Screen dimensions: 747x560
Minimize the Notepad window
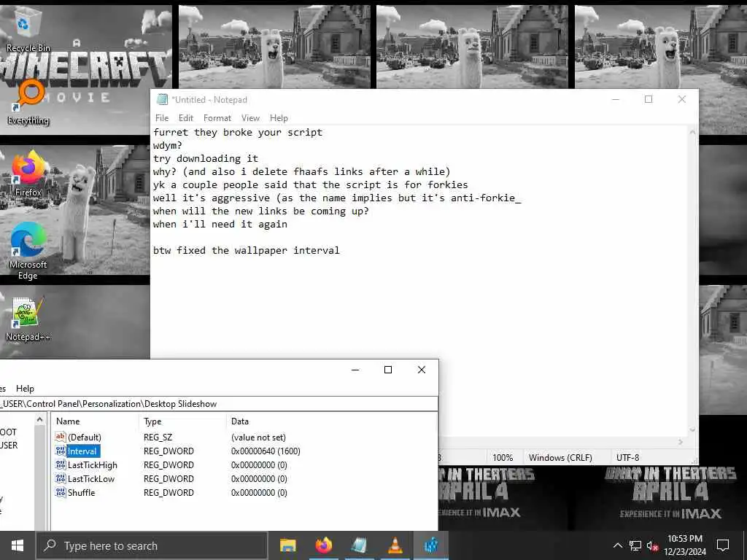click(x=616, y=99)
